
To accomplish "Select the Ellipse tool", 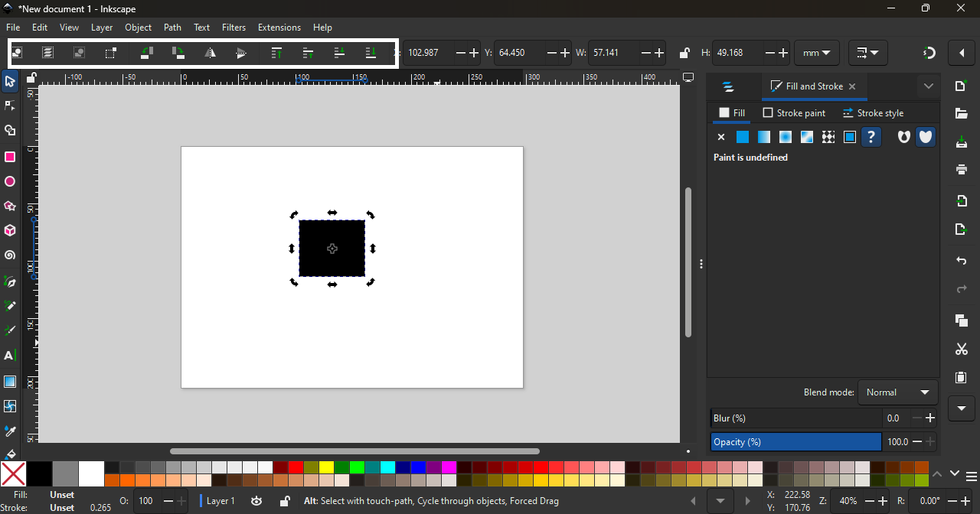I will click(x=10, y=182).
